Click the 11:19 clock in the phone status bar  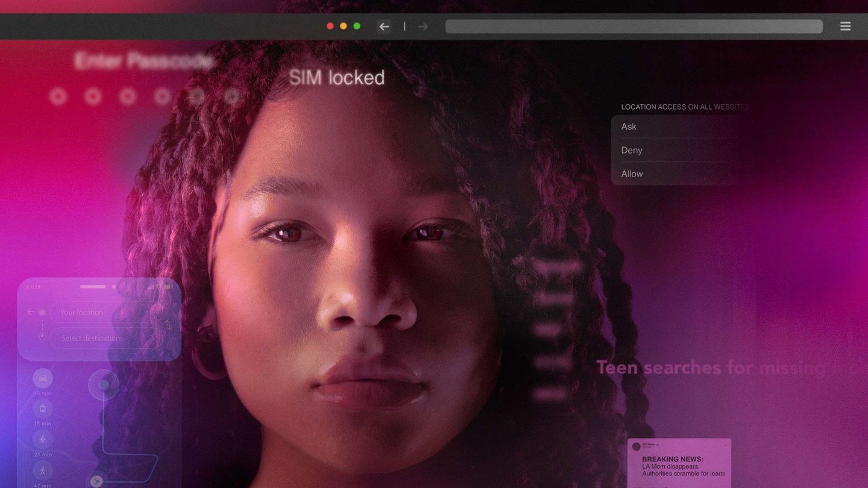[33, 287]
